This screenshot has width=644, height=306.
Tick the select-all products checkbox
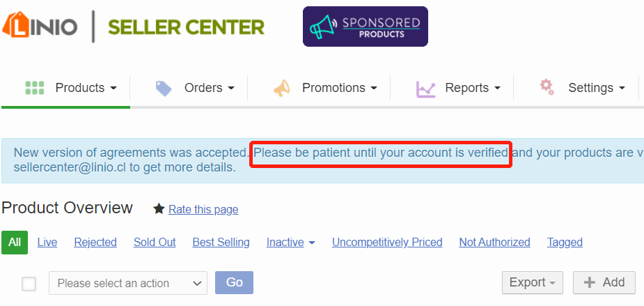[x=29, y=283]
